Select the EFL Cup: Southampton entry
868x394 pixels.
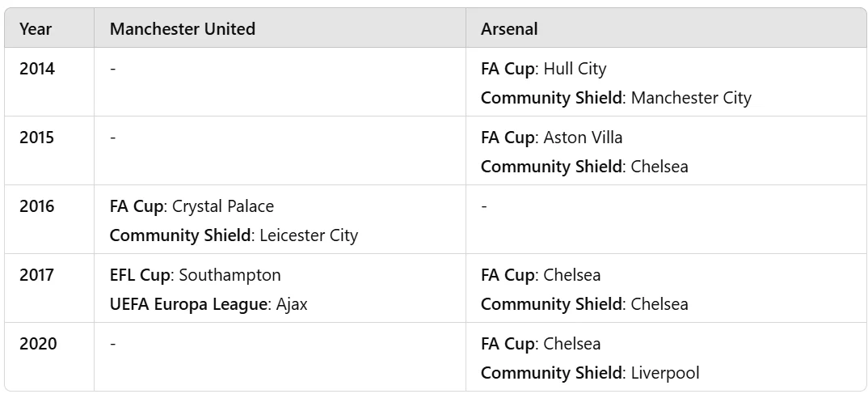tap(195, 275)
